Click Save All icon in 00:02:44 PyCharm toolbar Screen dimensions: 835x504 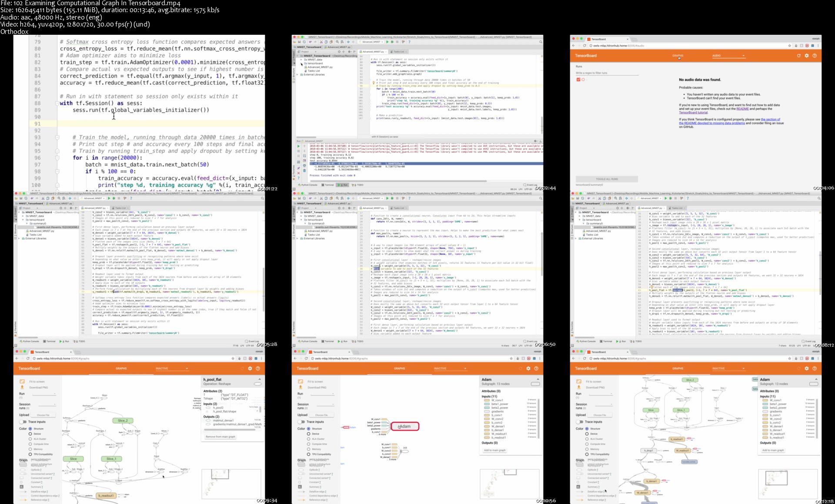(300, 42)
